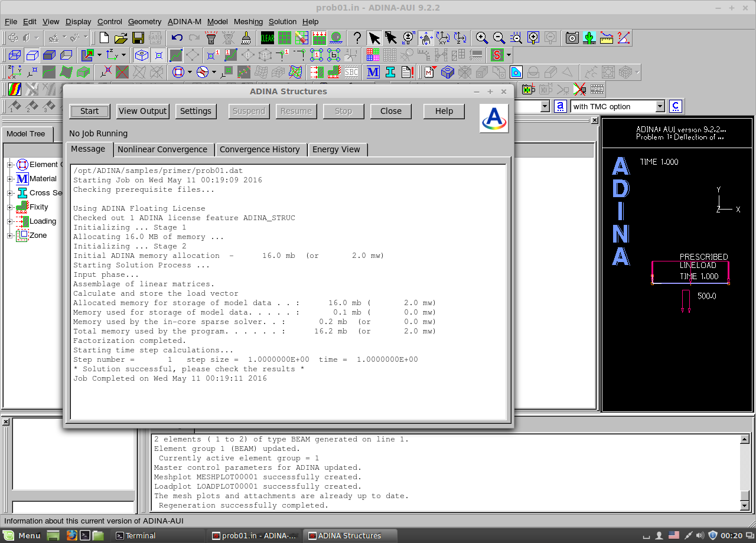Switch to the Nonlinear Convergence tab

pyautogui.click(x=162, y=149)
